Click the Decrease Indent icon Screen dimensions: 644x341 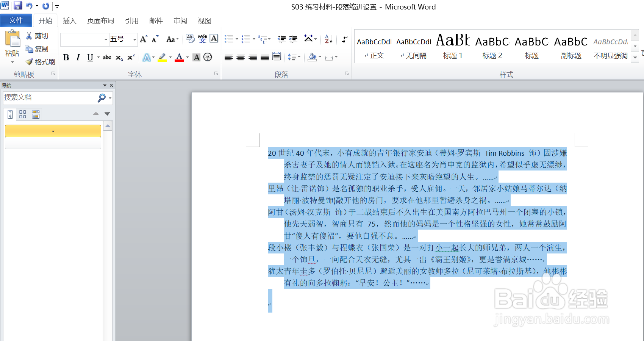click(281, 39)
